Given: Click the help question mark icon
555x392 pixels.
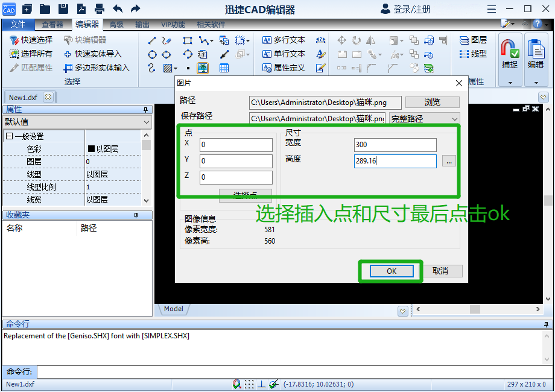Looking at the screenshot, I should (538, 24).
